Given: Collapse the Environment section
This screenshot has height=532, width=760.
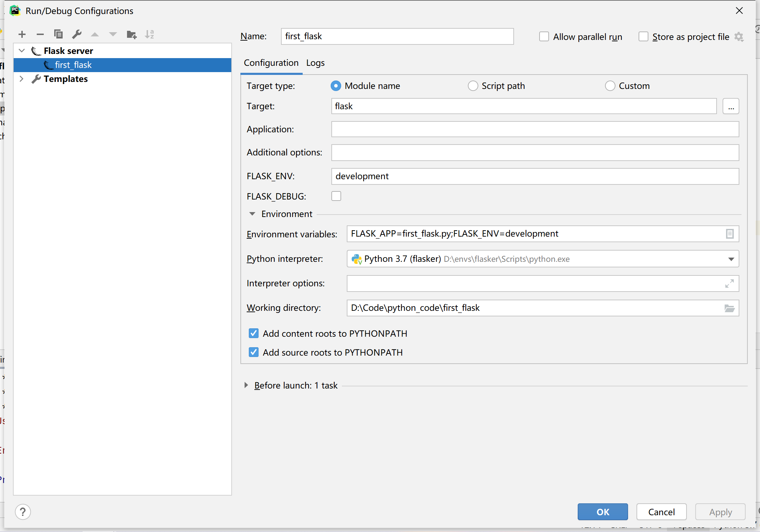Looking at the screenshot, I should [252, 214].
